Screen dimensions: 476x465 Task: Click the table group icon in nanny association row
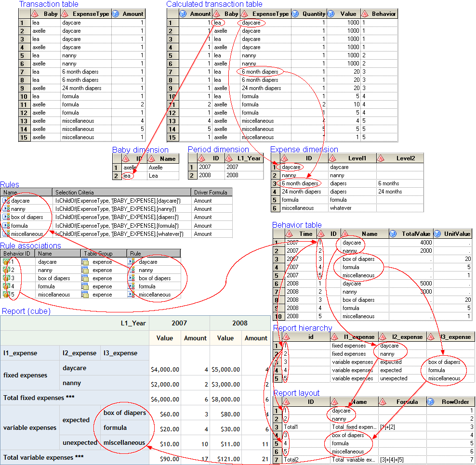(x=85, y=270)
